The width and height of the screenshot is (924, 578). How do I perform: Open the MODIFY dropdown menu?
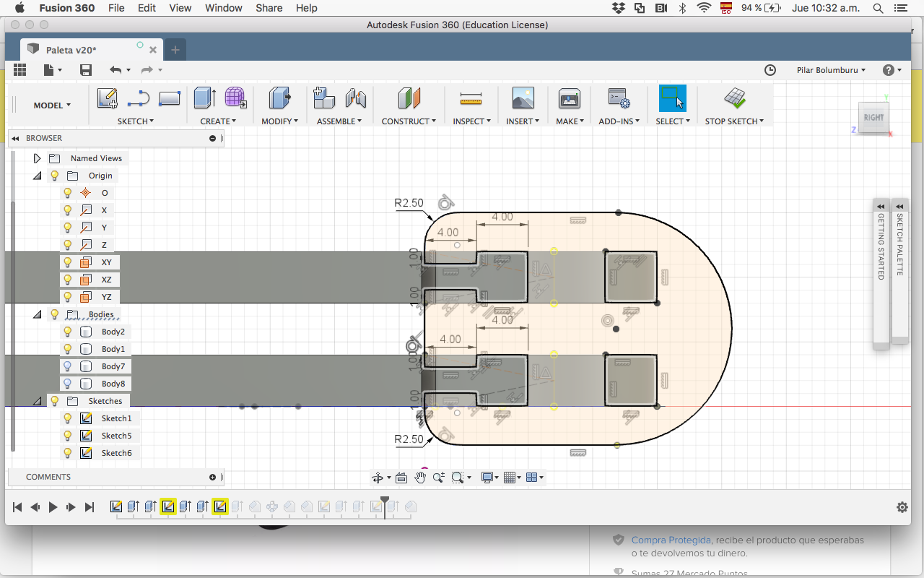coord(279,121)
